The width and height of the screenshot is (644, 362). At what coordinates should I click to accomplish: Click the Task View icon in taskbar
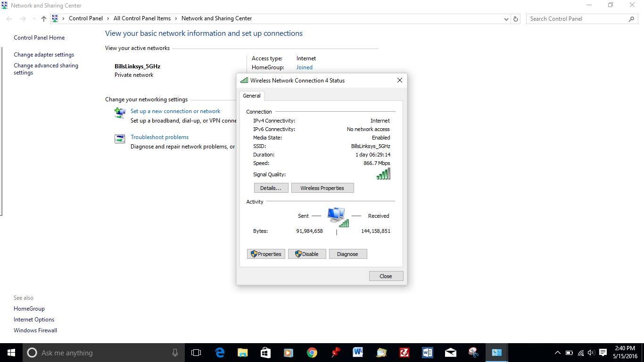point(196,353)
